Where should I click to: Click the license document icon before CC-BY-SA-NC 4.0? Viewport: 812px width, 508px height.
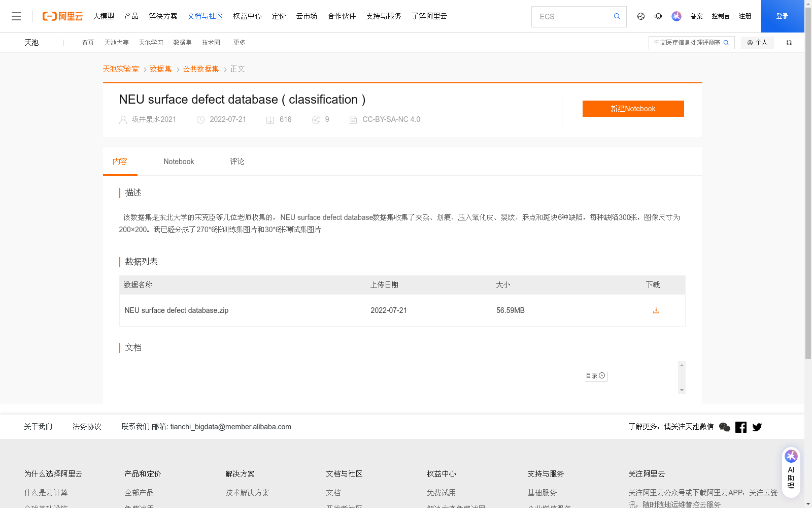(353, 120)
